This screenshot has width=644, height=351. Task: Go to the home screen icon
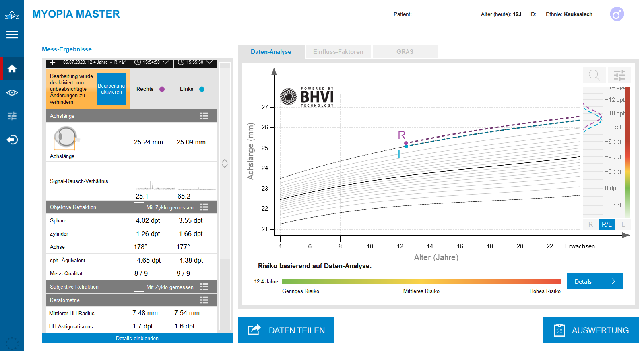coord(12,69)
